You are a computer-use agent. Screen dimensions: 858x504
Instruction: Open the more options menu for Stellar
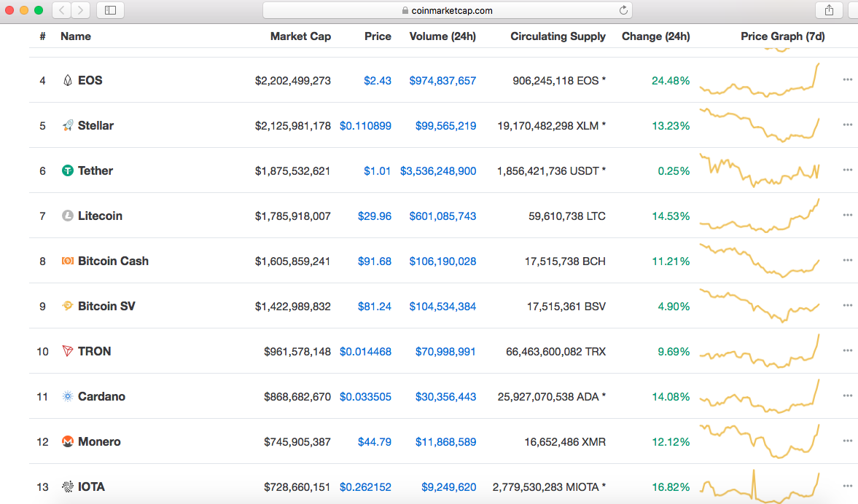click(x=848, y=125)
